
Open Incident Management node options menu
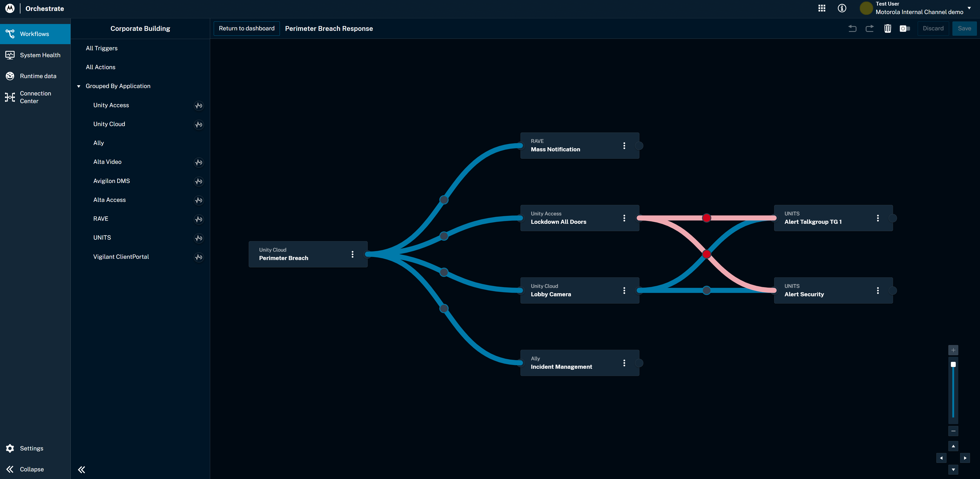[x=624, y=363]
